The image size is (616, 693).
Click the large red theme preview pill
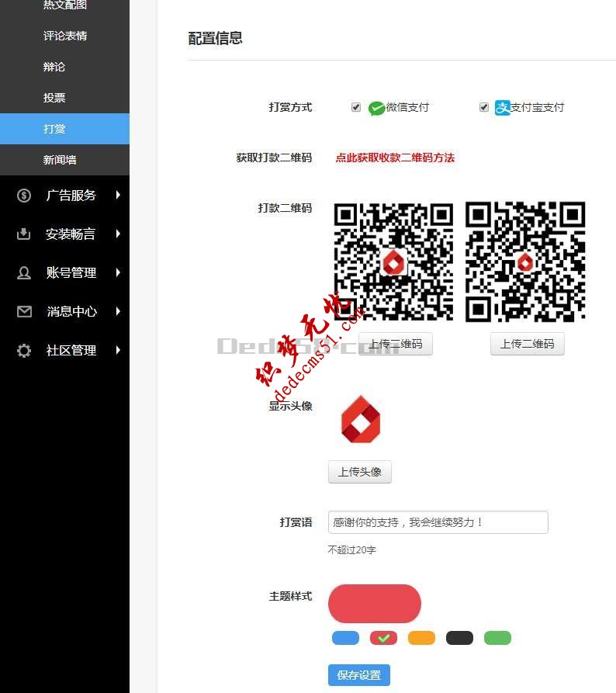coord(375,604)
